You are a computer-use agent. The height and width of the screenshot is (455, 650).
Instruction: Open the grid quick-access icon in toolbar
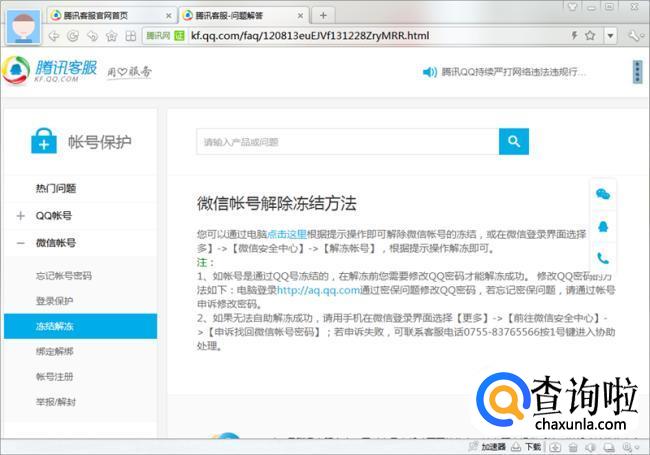pyautogui.click(x=131, y=36)
